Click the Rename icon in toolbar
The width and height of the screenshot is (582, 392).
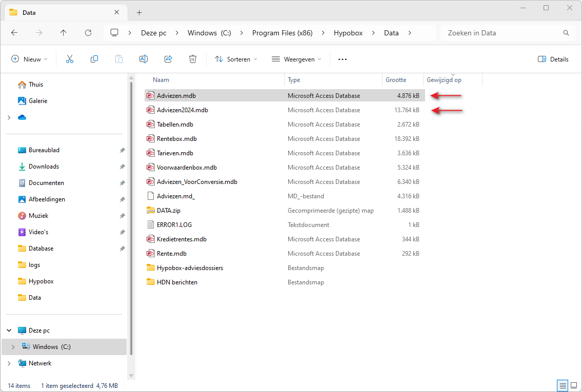tap(143, 59)
